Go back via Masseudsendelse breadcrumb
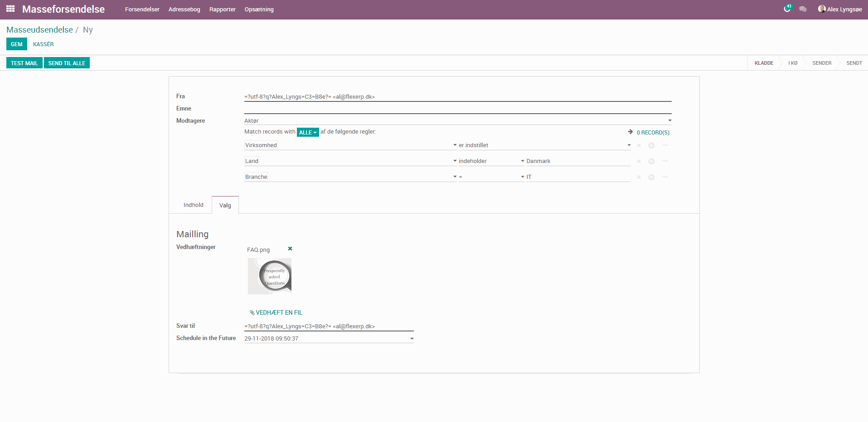Screen dimensions: 868x422 [x=39, y=30]
